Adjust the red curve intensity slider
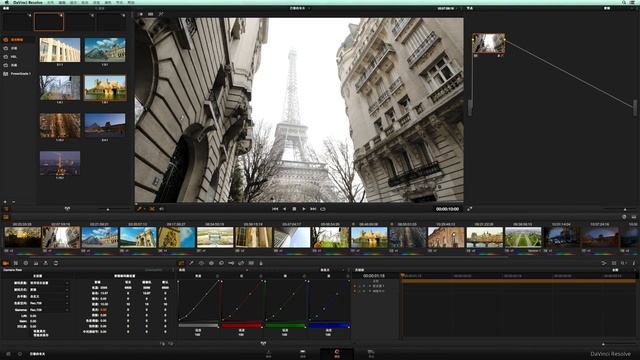640x360 pixels. pyautogui.click(x=242, y=326)
